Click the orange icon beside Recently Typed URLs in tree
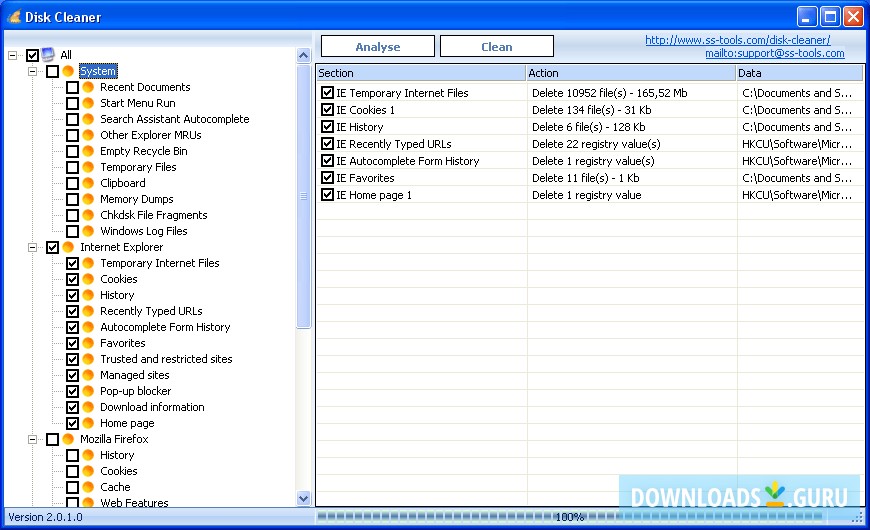870x530 pixels. click(x=88, y=311)
